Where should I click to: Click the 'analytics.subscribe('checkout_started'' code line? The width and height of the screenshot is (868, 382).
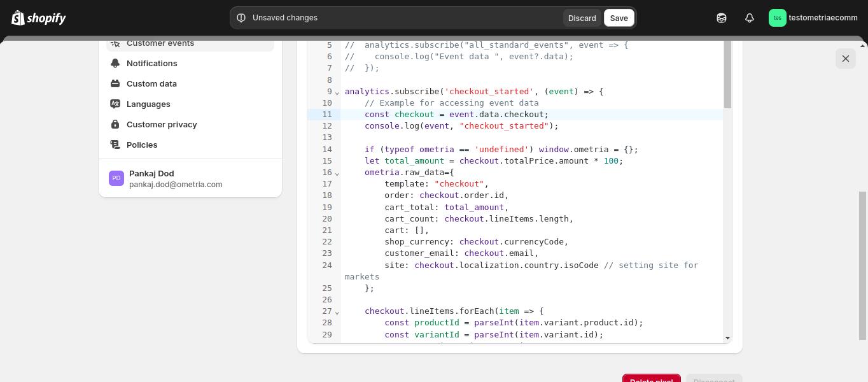(x=474, y=92)
